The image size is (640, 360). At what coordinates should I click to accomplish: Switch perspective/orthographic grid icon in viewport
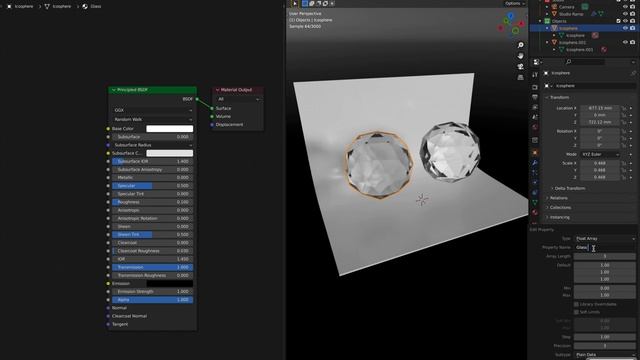click(x=520, y=77)
